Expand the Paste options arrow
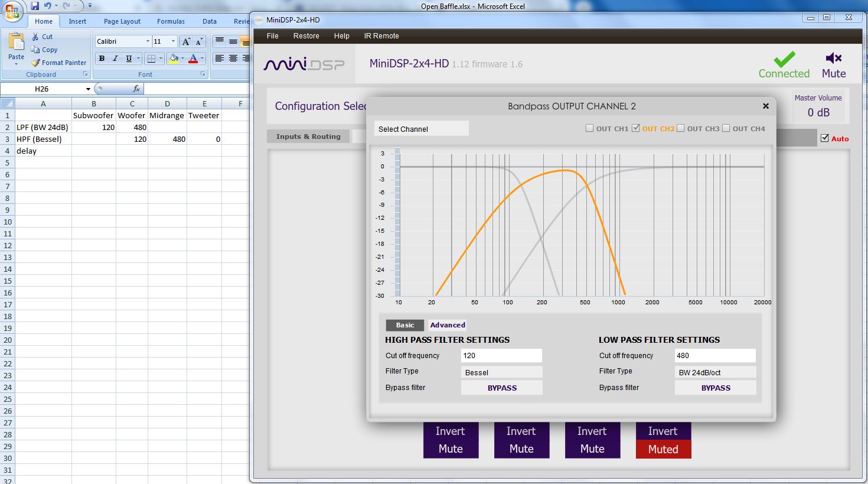Screen dimensions: 868x484 pos(17,64)
